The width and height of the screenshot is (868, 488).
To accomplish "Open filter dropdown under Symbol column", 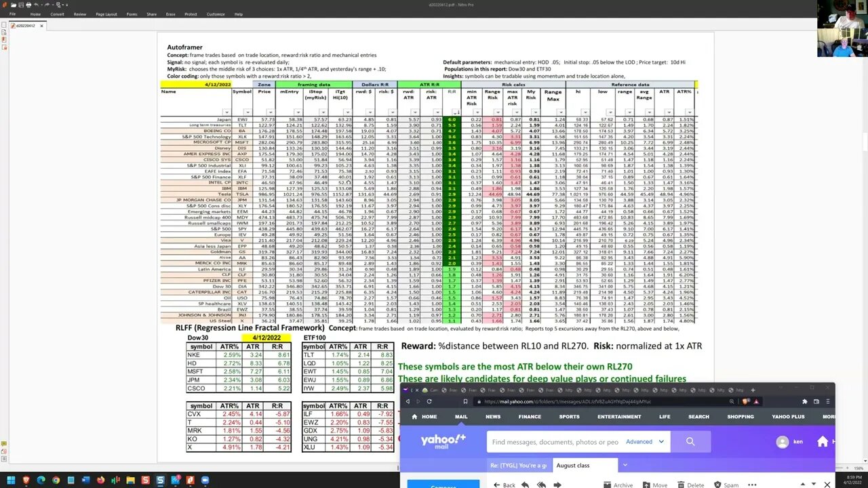I will click(248, 112).
